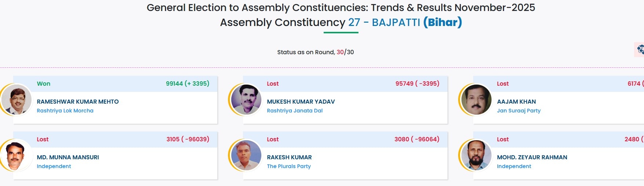Image resolution: width=644 pixels, height=186 pixels.
Task: Click Rameshwar Kumar Mehto's candidate photo
Action: coord(16,100)
